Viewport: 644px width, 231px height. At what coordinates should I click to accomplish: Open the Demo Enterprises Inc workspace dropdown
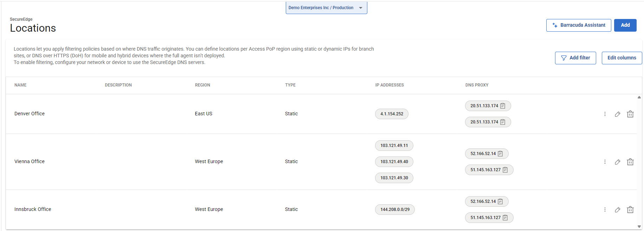tap(326, 8)
